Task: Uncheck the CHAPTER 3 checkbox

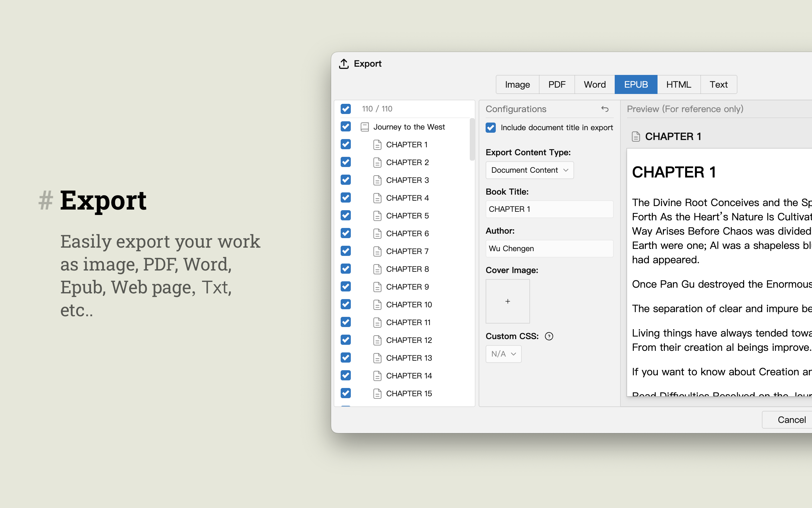Action: [x=346, y=180]
